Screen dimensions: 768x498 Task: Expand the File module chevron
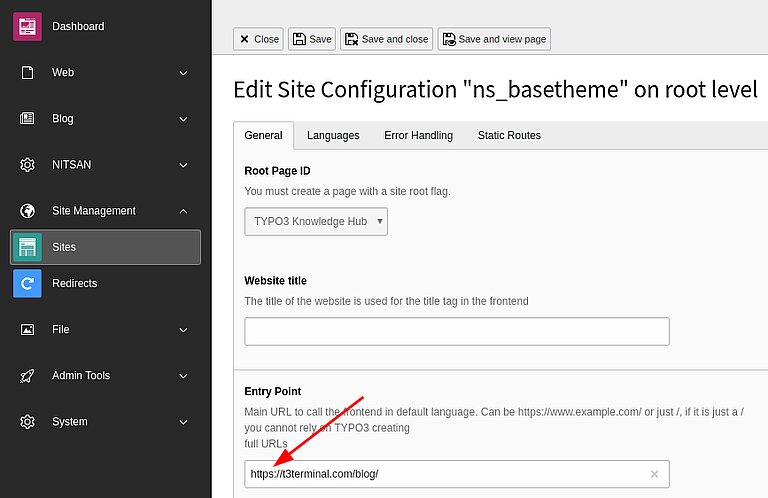click(183, 330)
